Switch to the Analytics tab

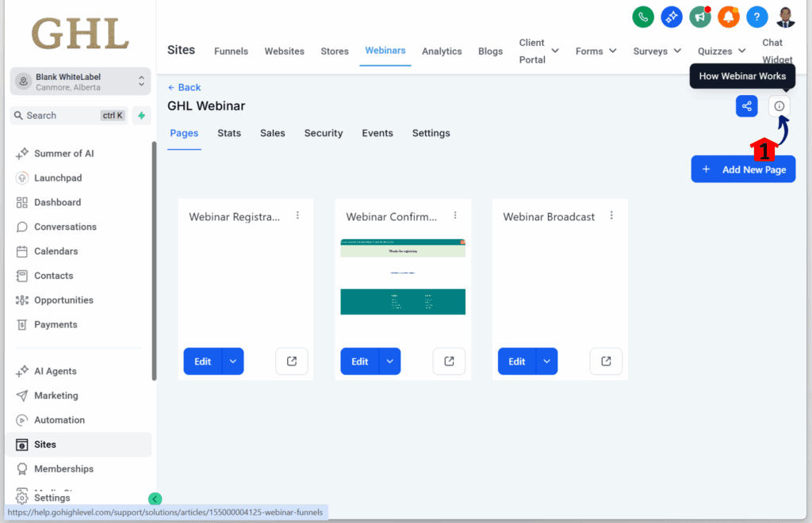(x=442, y=51)
